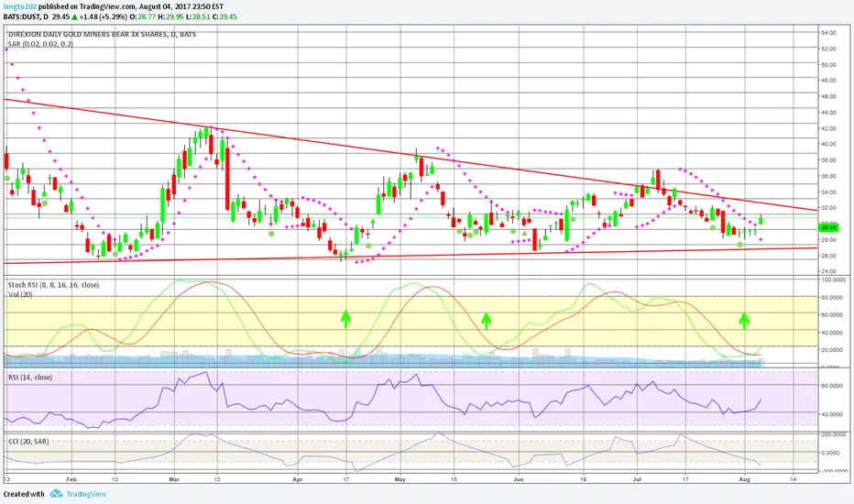This screenshot has width=854, height=504.
Task: Click the 24.00 price axis label
Action: (828, 271)
